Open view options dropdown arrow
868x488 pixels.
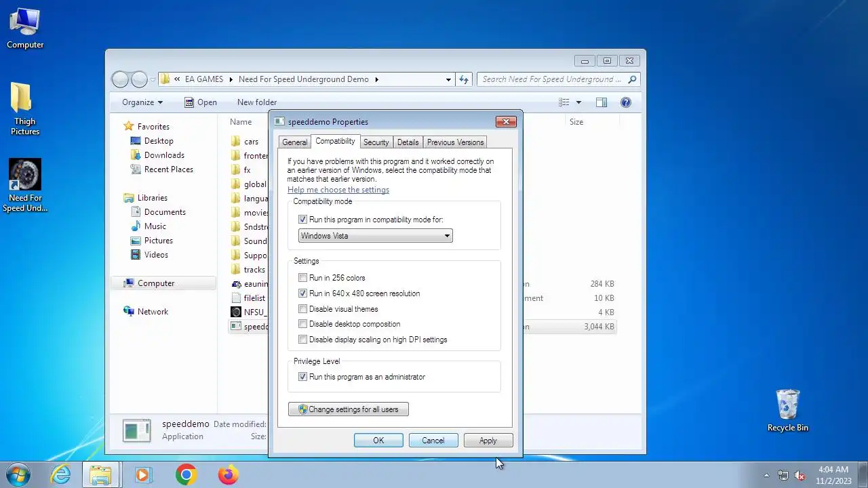coord(578,102)
